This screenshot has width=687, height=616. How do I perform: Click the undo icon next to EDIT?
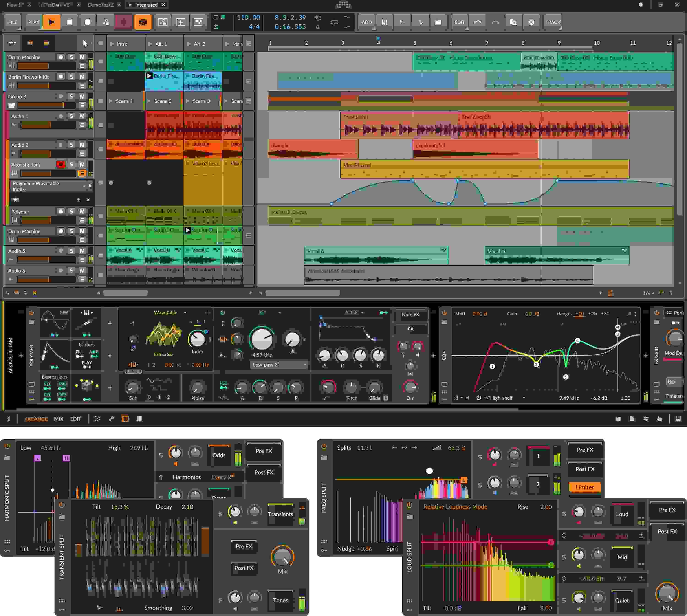(477, 22)
